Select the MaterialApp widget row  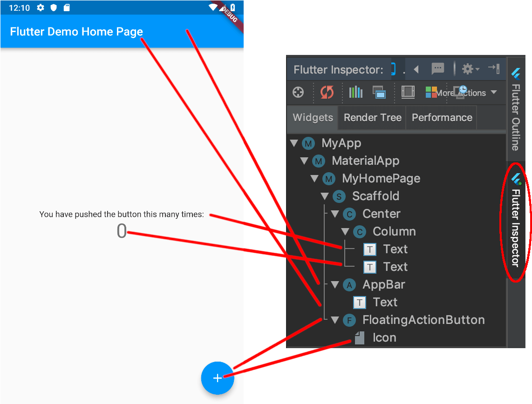[x=396, y=161]
